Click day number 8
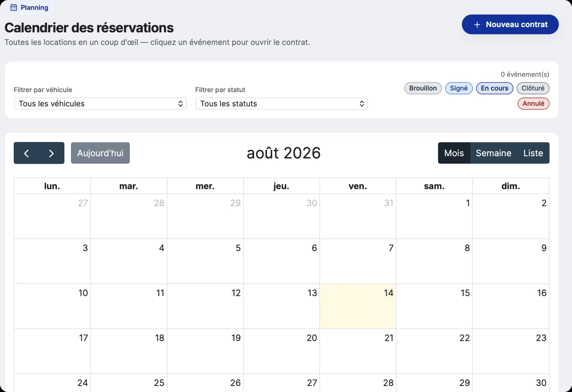 pos(467,248)
